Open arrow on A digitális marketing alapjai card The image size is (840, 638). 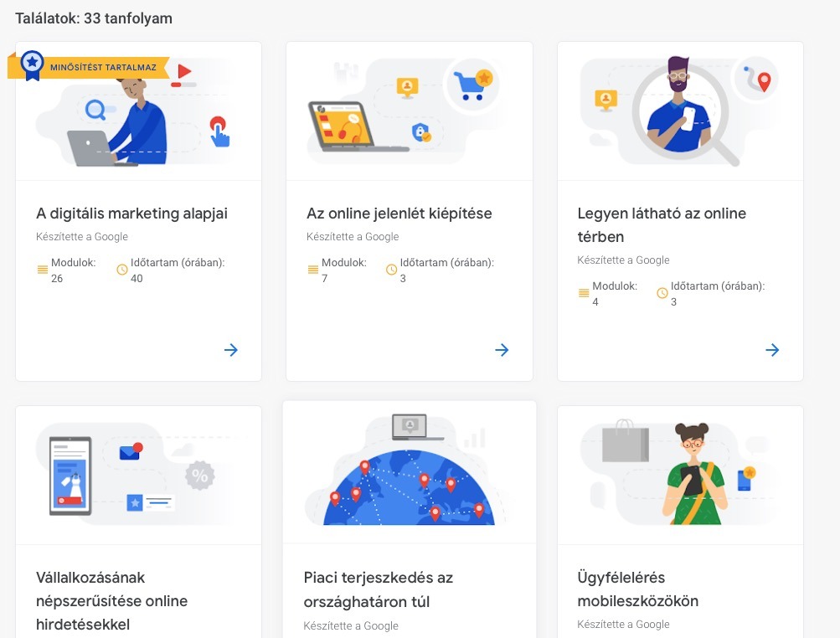tap(231, 350)
